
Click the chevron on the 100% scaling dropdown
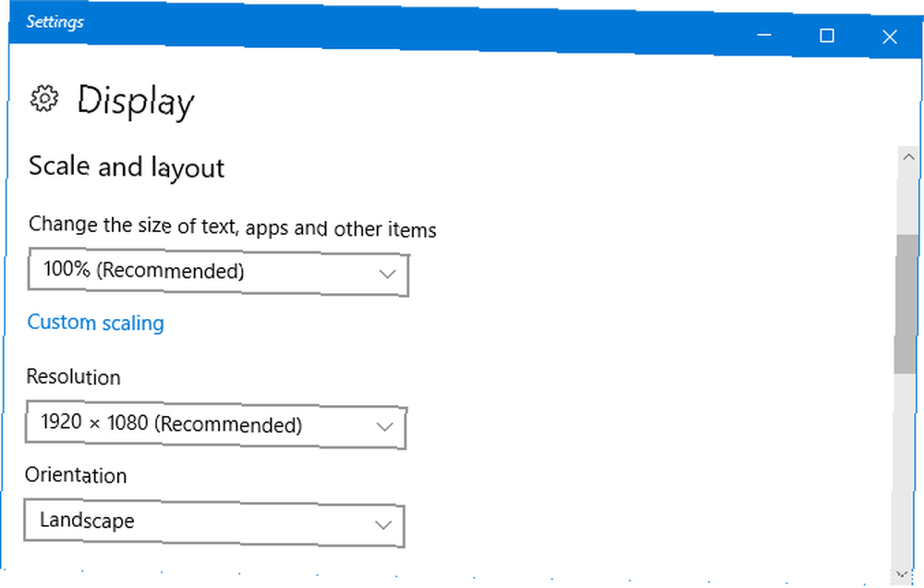(x=388, y=275)
